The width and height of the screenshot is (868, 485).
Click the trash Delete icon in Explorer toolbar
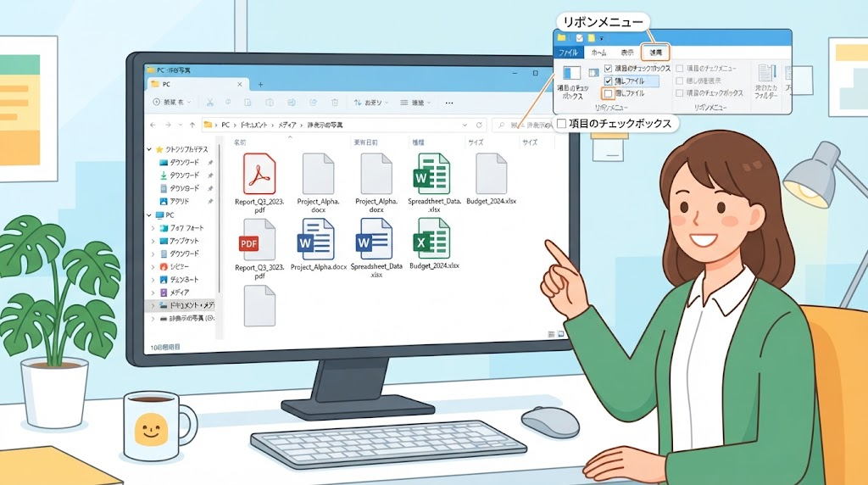[334, 103]
